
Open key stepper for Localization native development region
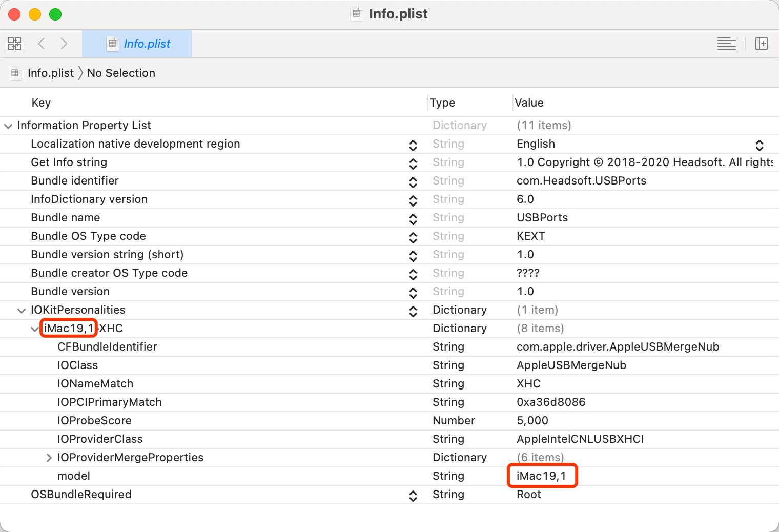(x=413, y=145)
